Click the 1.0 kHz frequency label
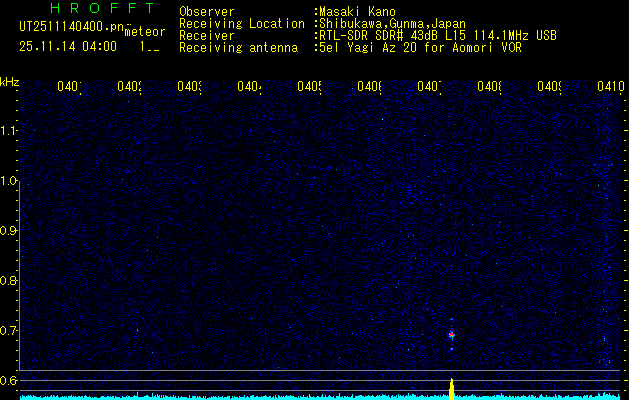The width and height of the screenshot is (629, 400). coord(10,181)
